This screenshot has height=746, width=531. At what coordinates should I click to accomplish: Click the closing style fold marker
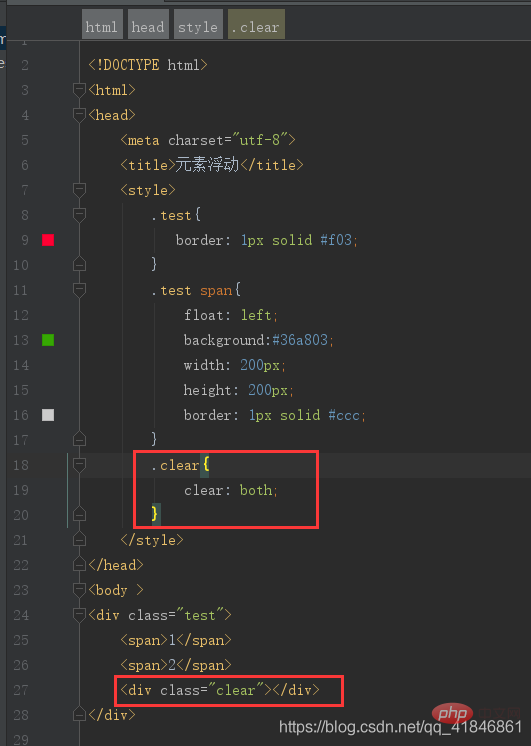pyautogui.click(x=79, y=540)
